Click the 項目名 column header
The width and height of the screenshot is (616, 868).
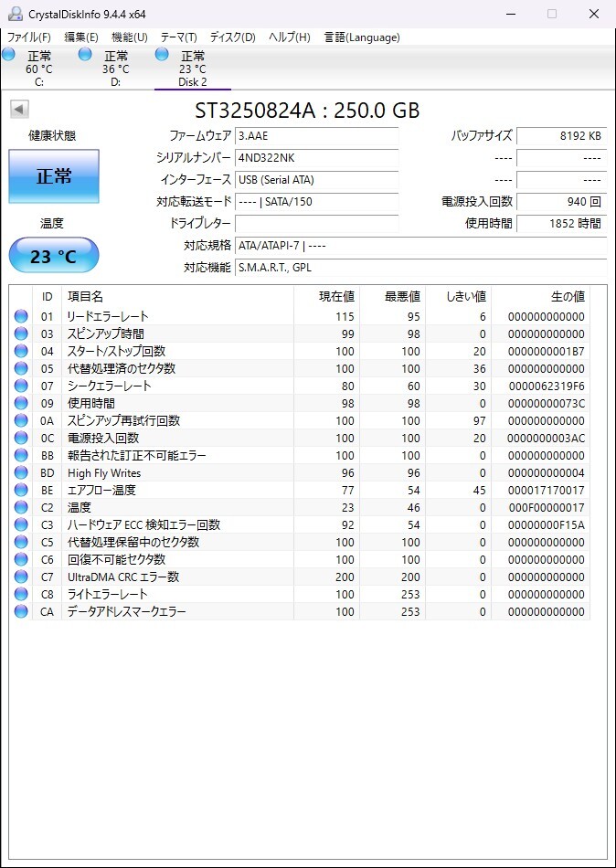click(x=177, y=297)
